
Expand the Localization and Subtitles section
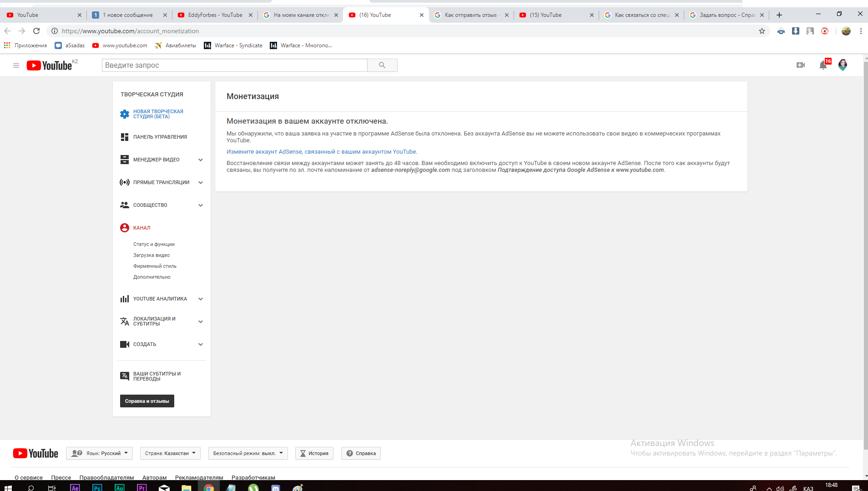201,321
